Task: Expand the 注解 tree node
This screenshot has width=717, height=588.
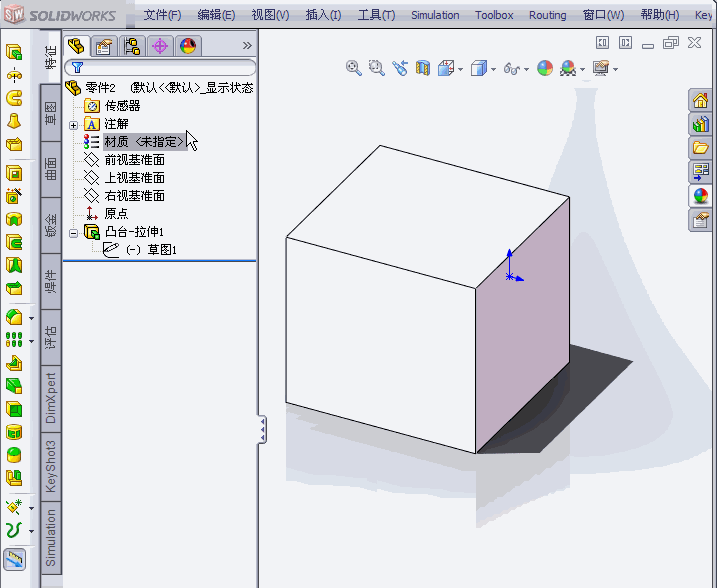Action: tap(73, 125)
